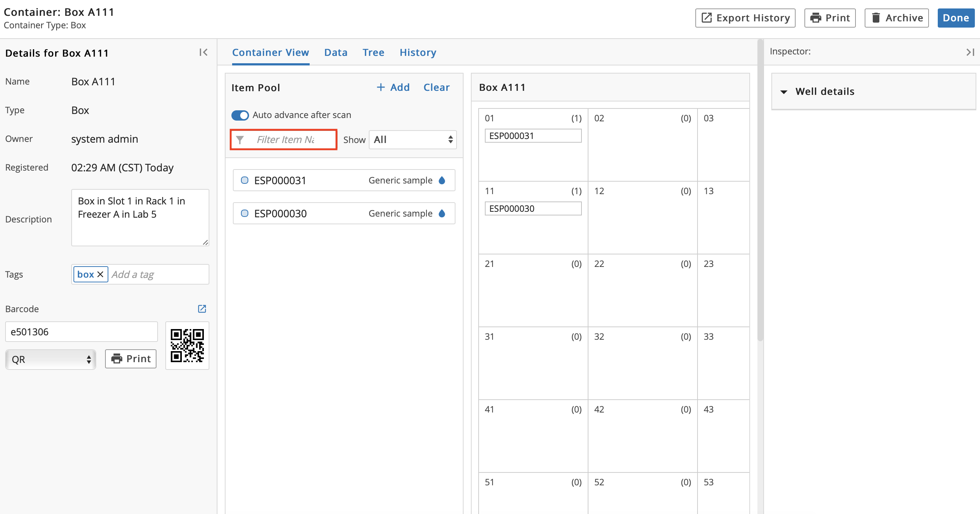
Task: Click the Export History button
Action: pos(745,18)
